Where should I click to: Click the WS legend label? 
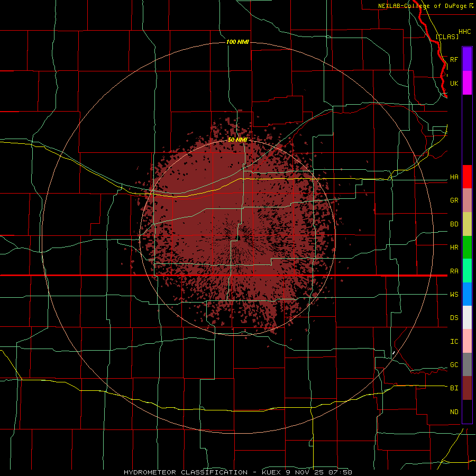[454, 294]
